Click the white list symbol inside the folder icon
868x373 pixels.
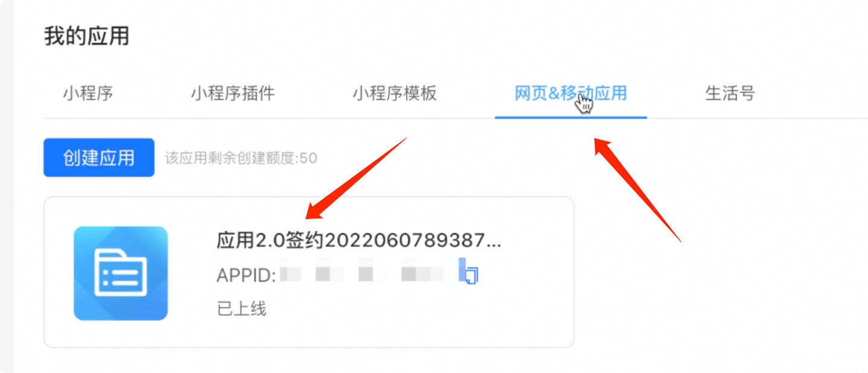121,273
